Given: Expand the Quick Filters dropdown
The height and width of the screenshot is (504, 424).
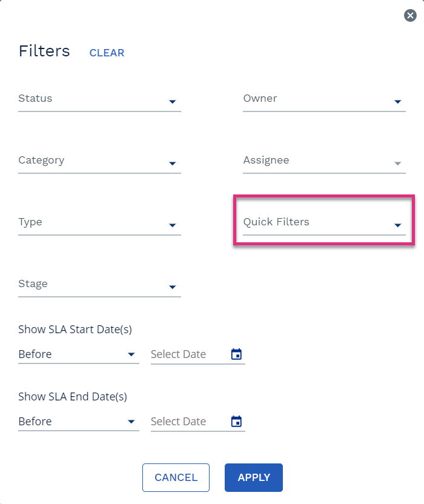Looking at the screenshot, I should [x=324, y=222].
